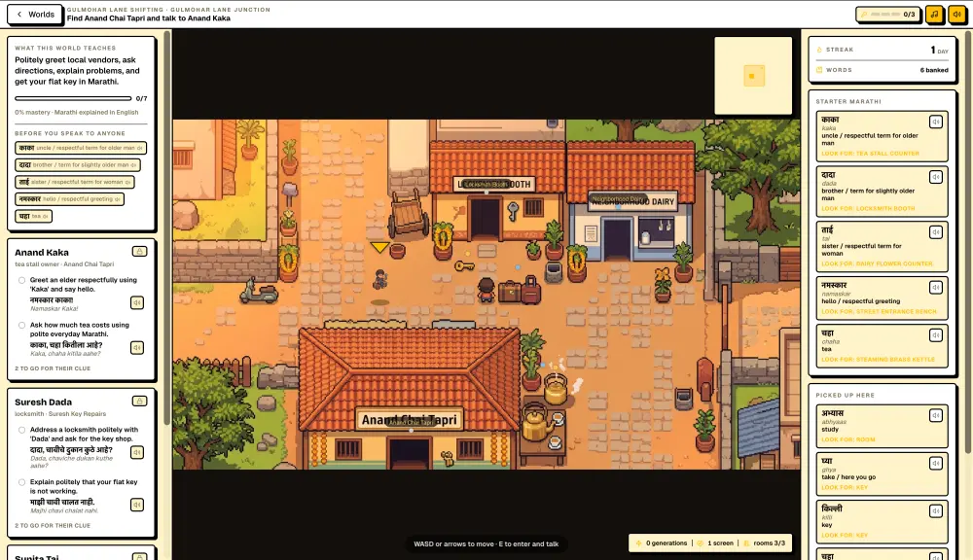The image size is (973, 560).
Task: Play audio for चहा starter card
Action: [x=936, y=334]
